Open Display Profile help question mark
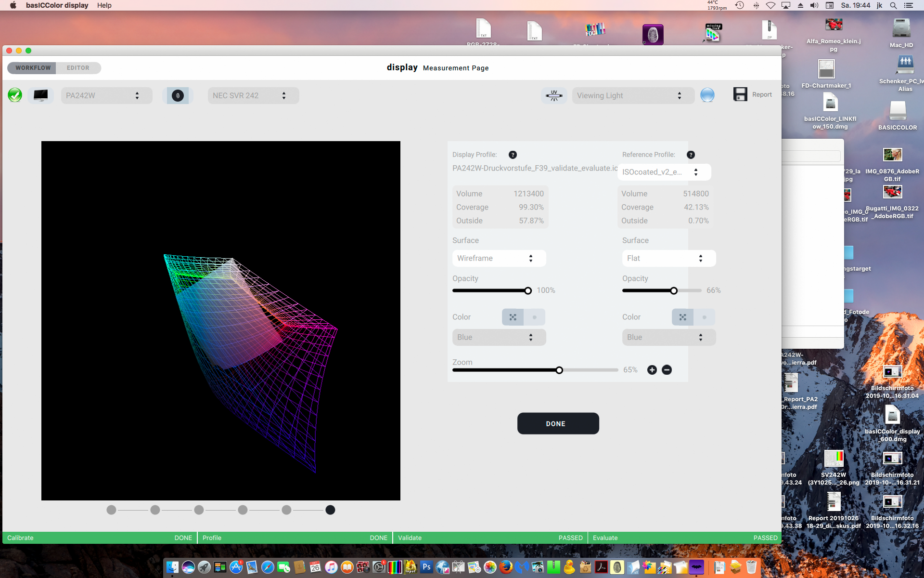This screenshot has height=578, width=924. pyautogui.click(x=513, y=155)
